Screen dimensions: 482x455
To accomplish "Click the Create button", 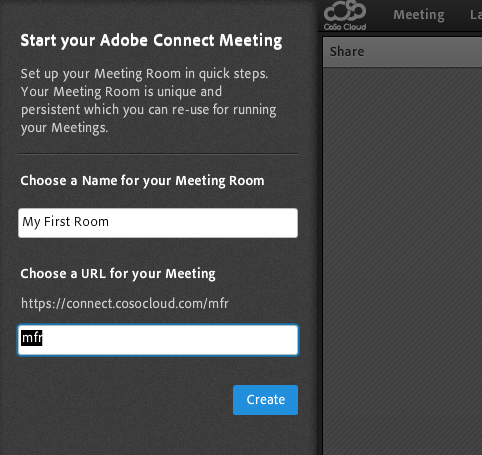I will point(265,400).
